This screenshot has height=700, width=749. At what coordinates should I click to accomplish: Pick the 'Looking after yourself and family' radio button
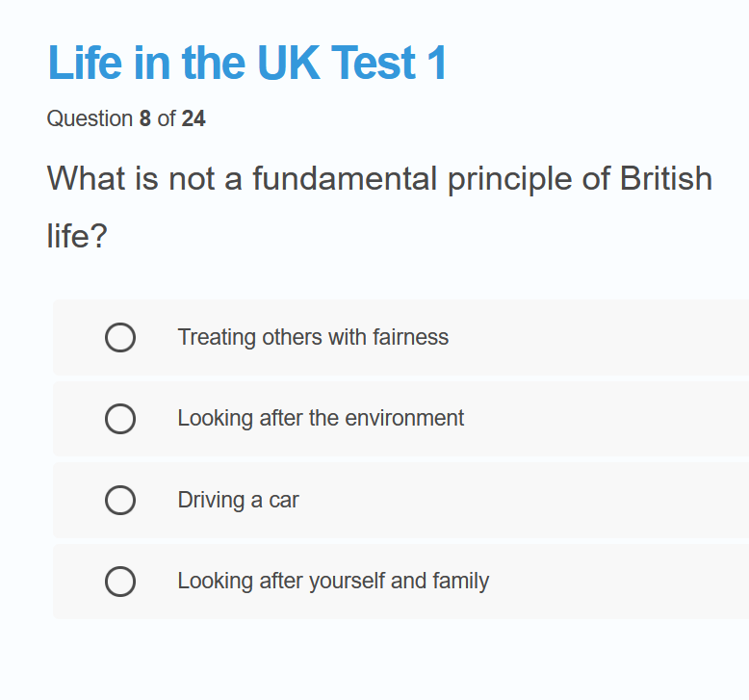120,582
